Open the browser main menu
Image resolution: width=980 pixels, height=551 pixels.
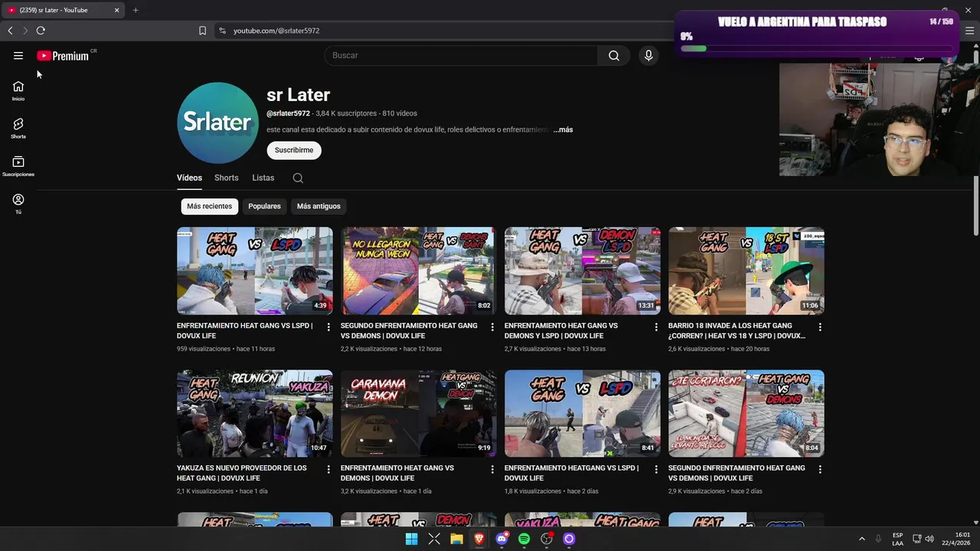[x=969, y=31]
